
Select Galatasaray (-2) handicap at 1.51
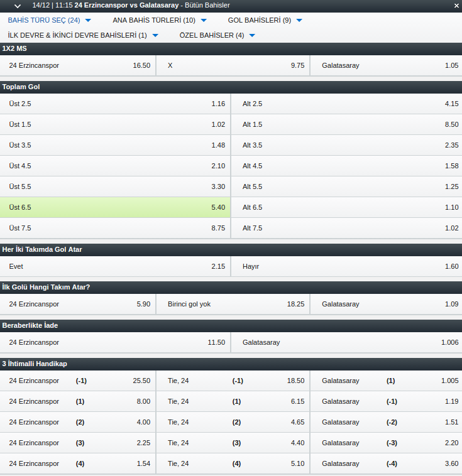pyautogui.click(x=387, y=422)
